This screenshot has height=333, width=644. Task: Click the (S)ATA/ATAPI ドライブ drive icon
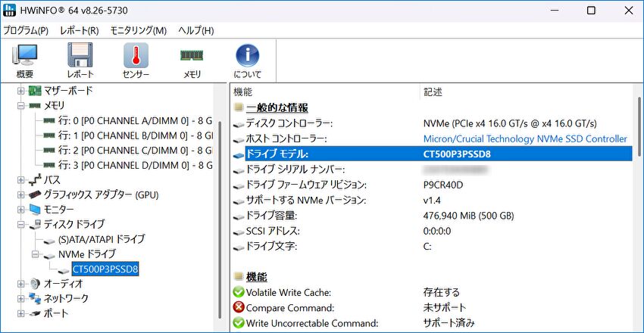49,240
